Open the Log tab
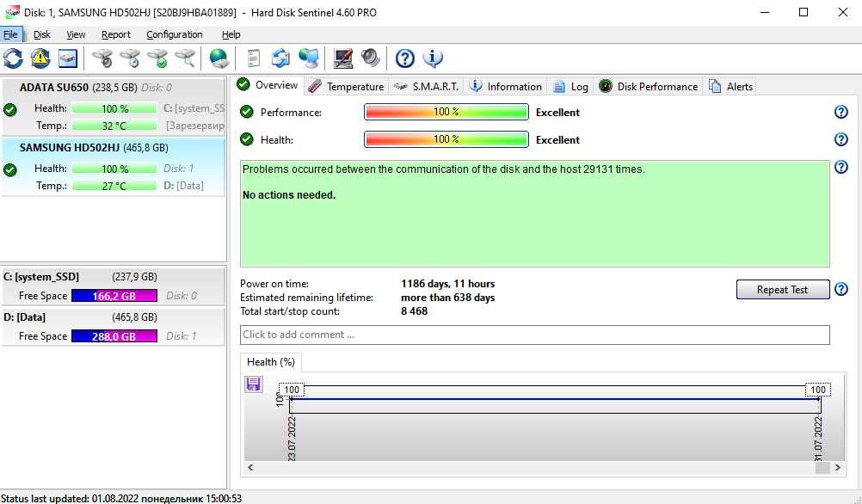Screen dimensions: 862x504 [x=570, y=87]
